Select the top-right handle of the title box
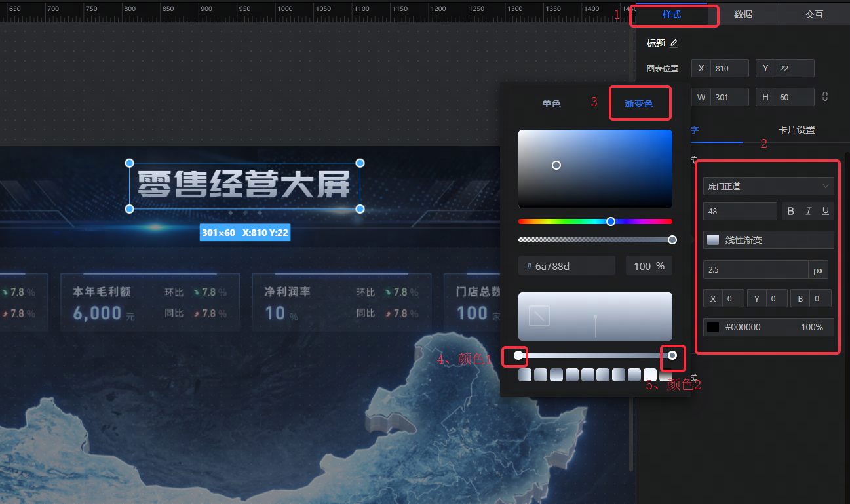Viewport: 850px width, 504px height. coord(360,163)
